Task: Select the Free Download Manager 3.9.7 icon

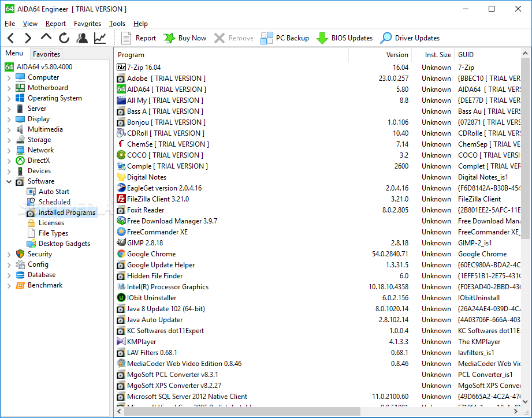Action: point(121,221)
